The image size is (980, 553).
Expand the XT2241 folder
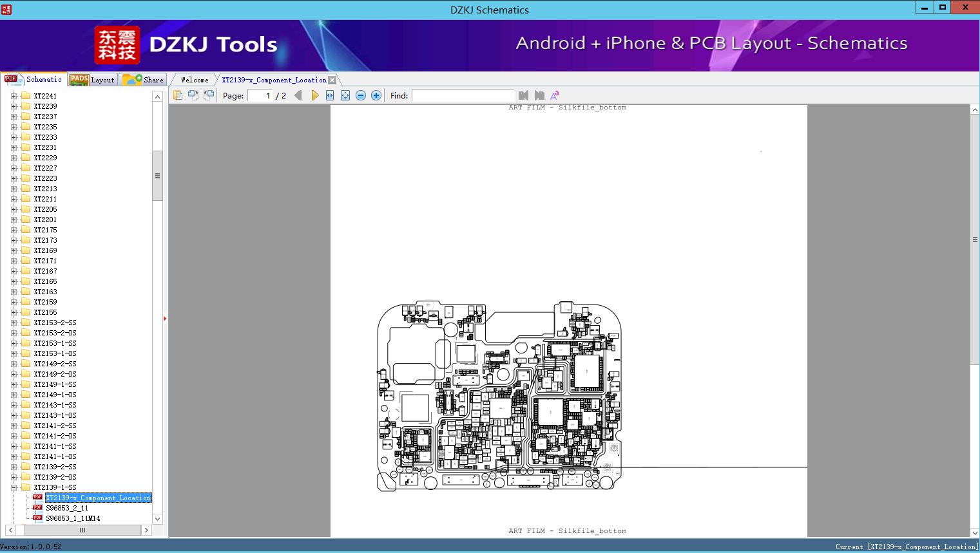(14, 96)
